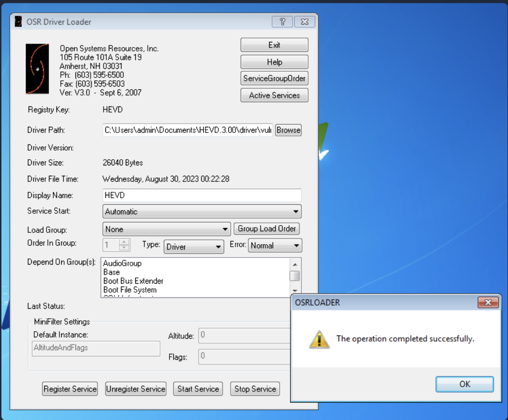The image size is (508, 420).
Task: Close the OSRLOADER message box
Action: [488, 303]
